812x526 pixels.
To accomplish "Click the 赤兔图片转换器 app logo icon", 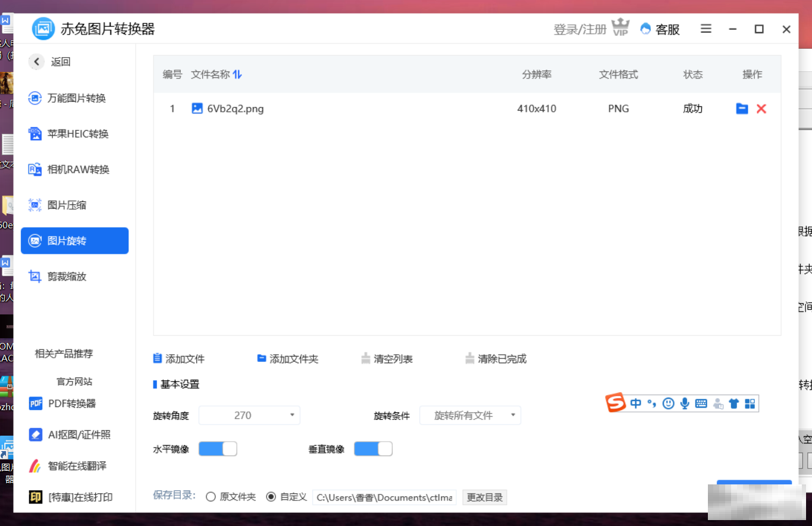I will [43, 29].
